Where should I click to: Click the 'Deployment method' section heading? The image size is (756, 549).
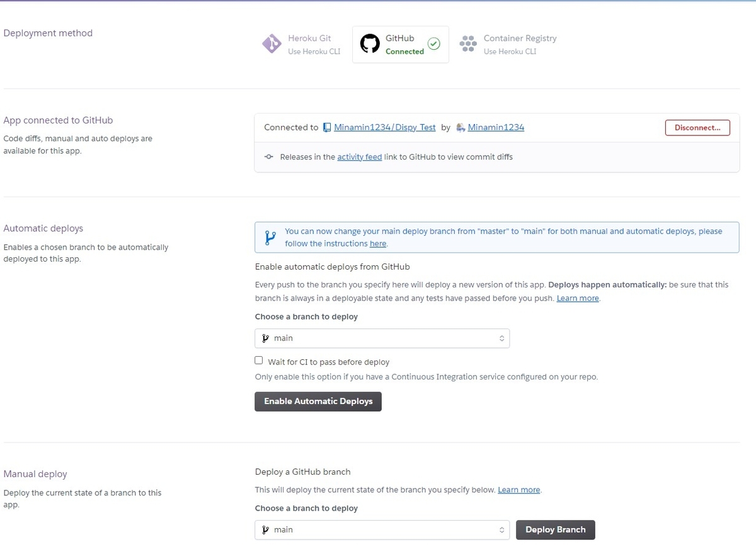48,33
